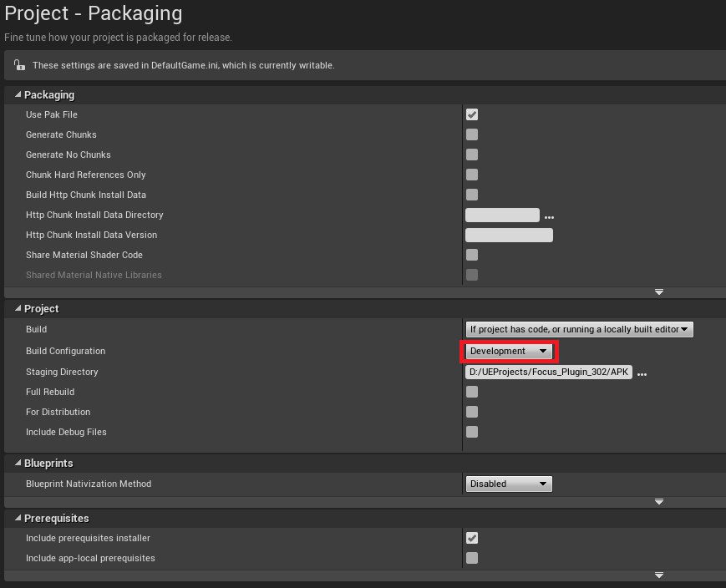Open the Build Configuration dropdown
Viewport: 726px width, 588px height.
pos(508,352)
